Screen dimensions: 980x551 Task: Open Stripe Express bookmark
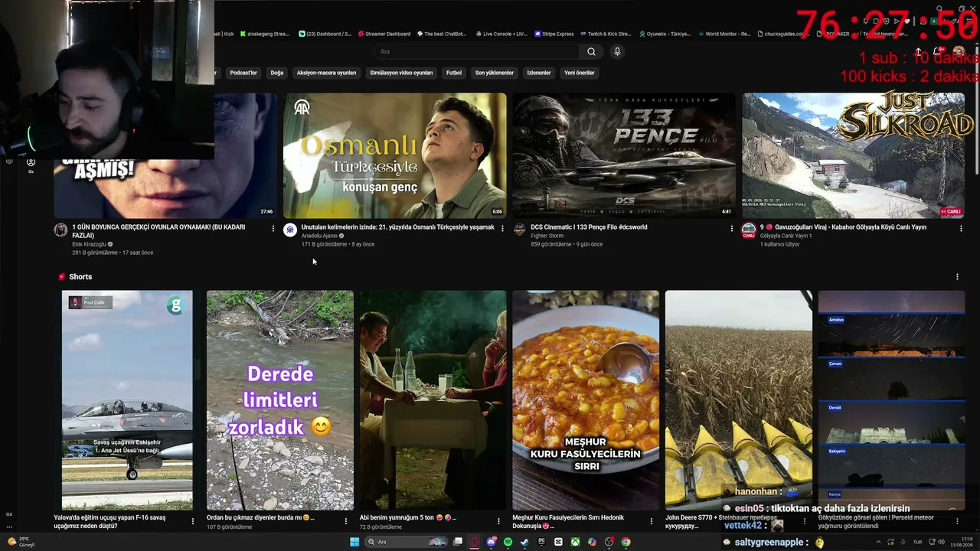[554, 34]
